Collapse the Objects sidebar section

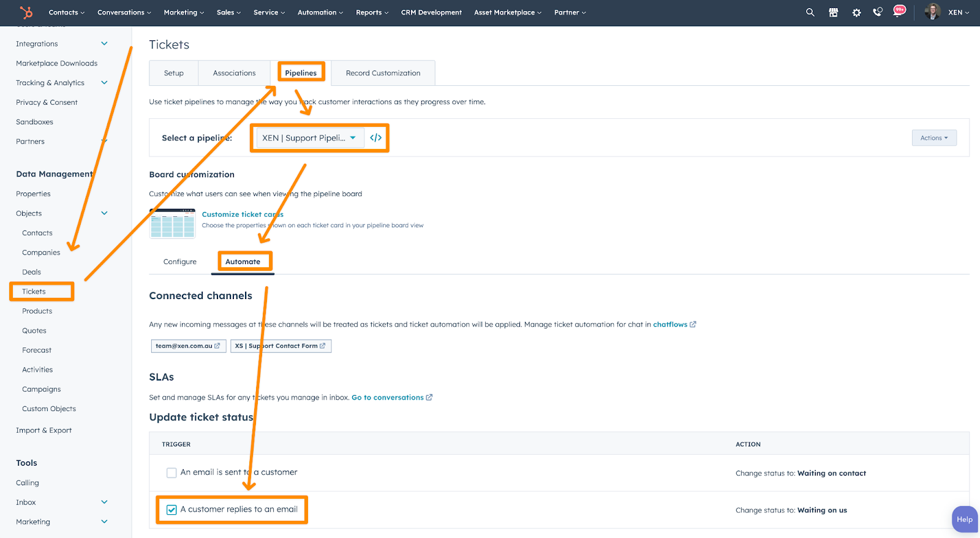(x=104, y=213)
